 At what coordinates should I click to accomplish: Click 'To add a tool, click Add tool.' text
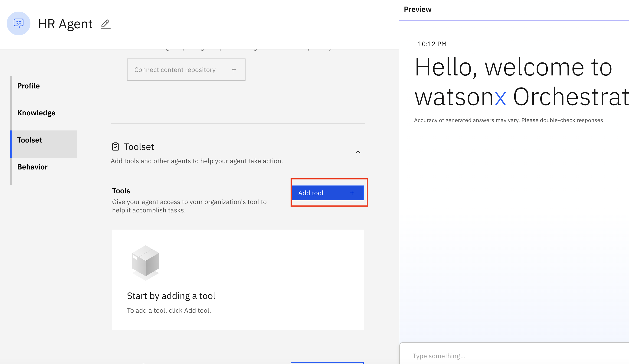[x=169, y=310]
